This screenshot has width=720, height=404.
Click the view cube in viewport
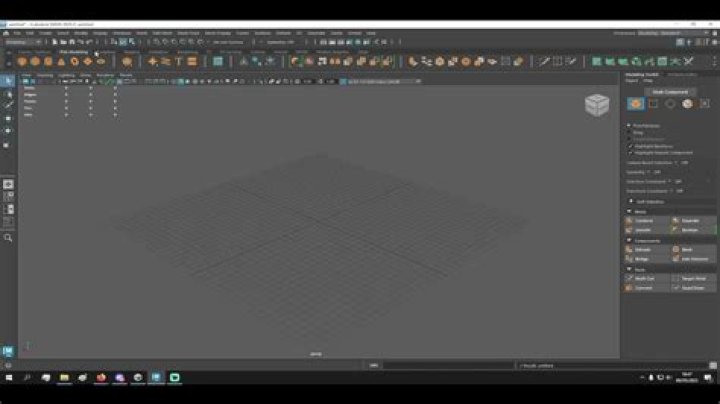click(x=597, y=105)
